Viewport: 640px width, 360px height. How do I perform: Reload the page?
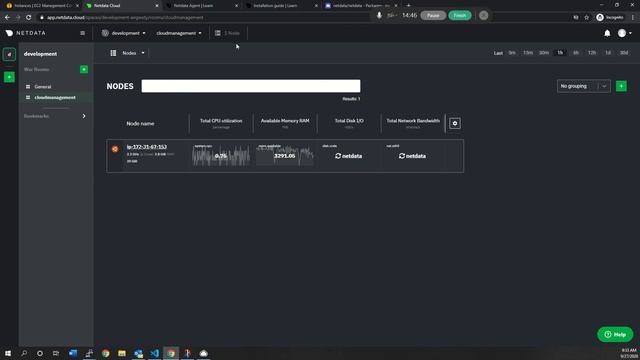click(x=29, y=18)
